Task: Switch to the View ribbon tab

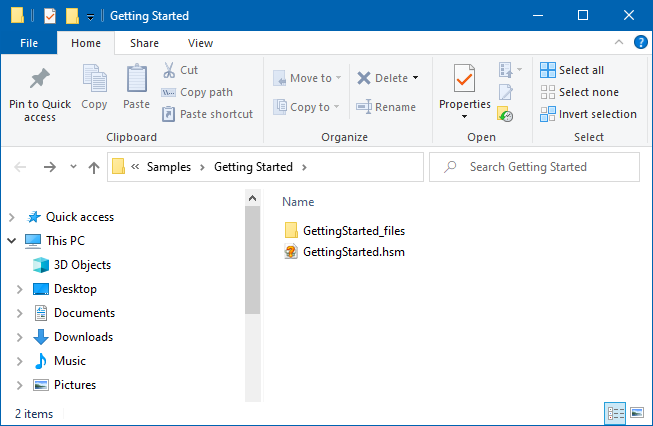Action: [x=200, y=43]
